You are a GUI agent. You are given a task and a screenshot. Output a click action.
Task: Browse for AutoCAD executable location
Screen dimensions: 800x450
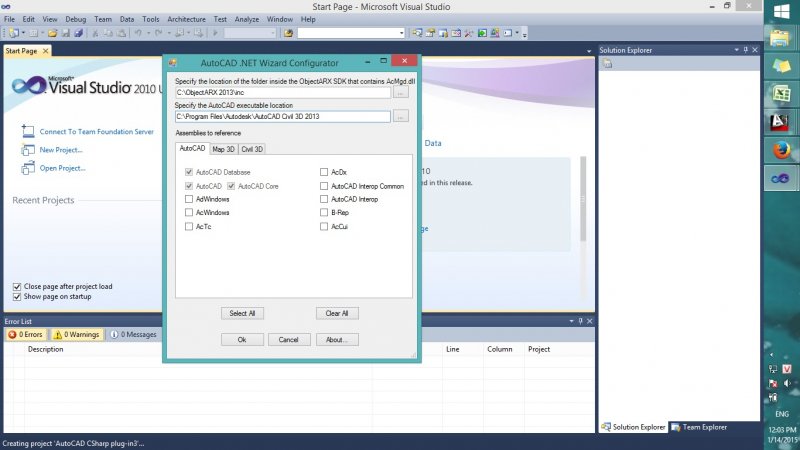coord(401,116)
